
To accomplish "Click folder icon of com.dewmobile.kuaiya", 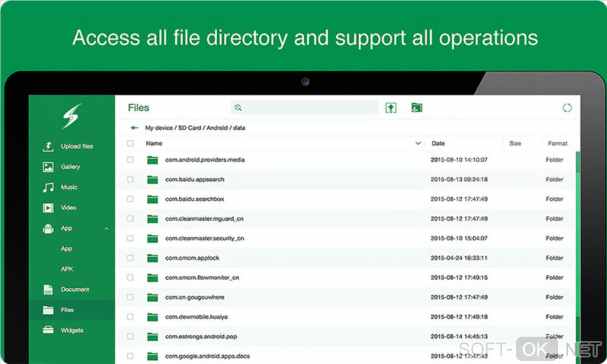I will pyautogui.click(x=152, y=317).
